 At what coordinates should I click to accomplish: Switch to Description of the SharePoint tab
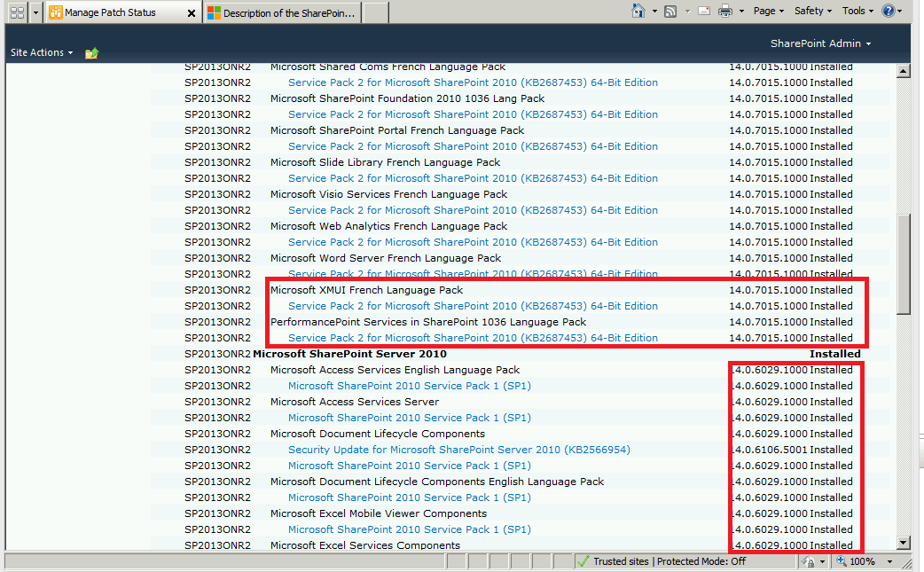pyautogui.click(x=282, y=13)
